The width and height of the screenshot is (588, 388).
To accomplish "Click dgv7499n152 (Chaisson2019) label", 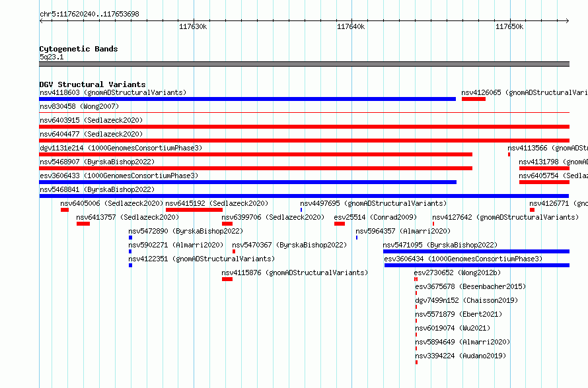I will pos(466,300).
